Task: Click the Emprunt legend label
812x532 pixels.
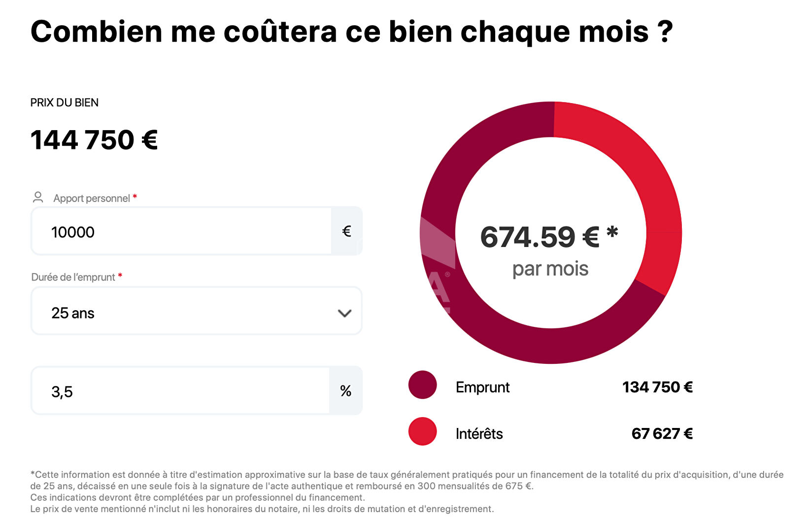Action: [x=482, y=388]
